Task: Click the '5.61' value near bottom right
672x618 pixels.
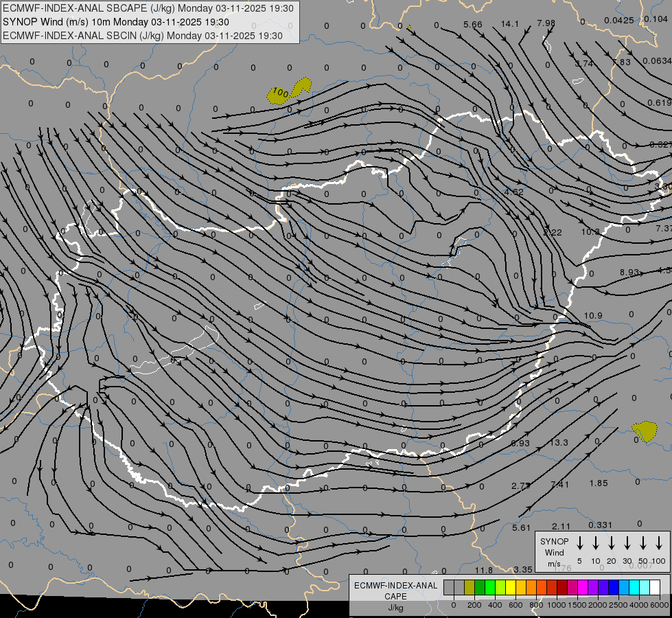Action: [x=521, y=528]
